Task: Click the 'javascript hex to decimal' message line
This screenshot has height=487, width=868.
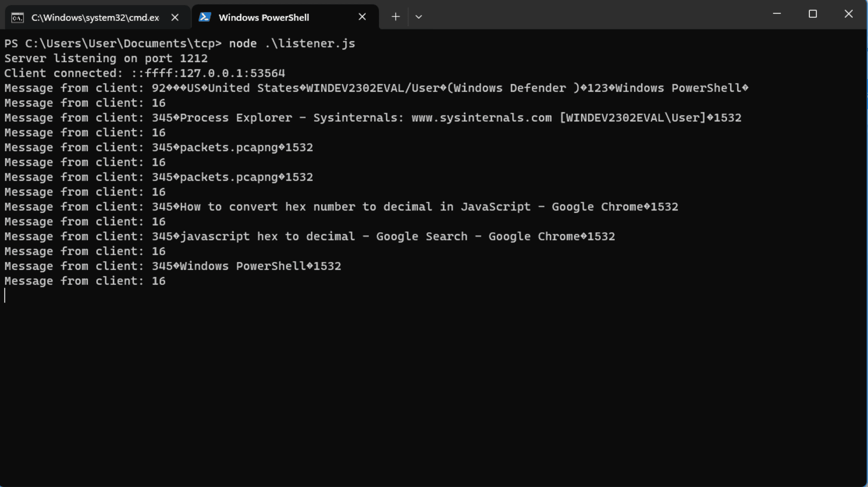Action: [309, 237]
